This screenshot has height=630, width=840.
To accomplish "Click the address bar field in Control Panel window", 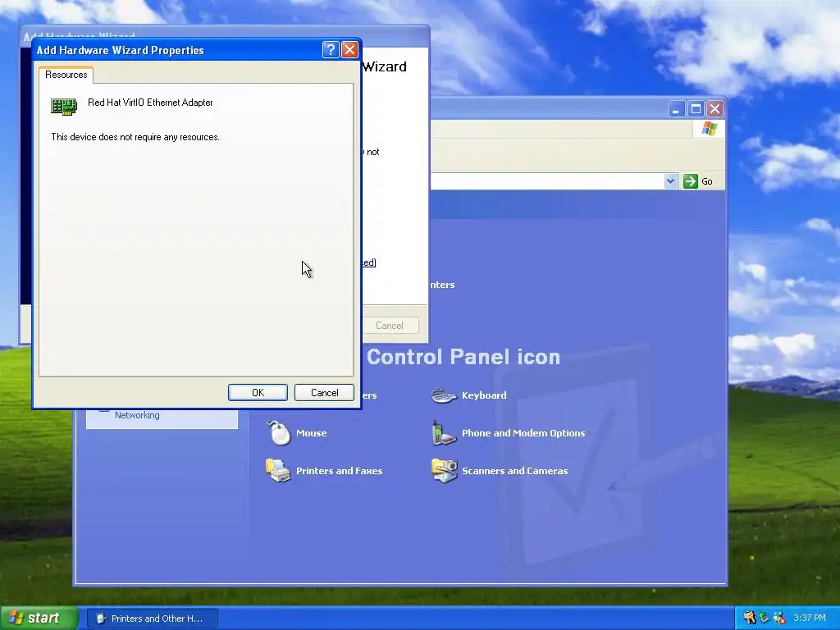I will point(546,181).
